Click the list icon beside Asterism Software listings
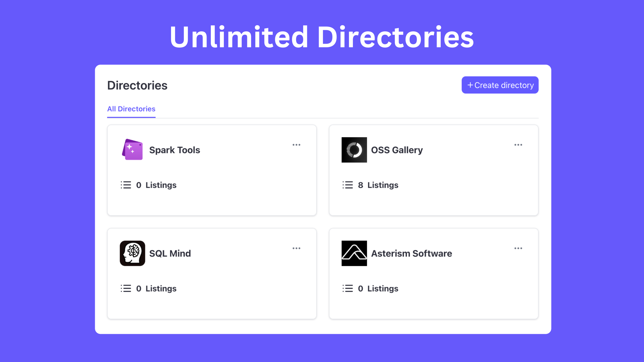 pyautogui.click(x=347, y=288)
